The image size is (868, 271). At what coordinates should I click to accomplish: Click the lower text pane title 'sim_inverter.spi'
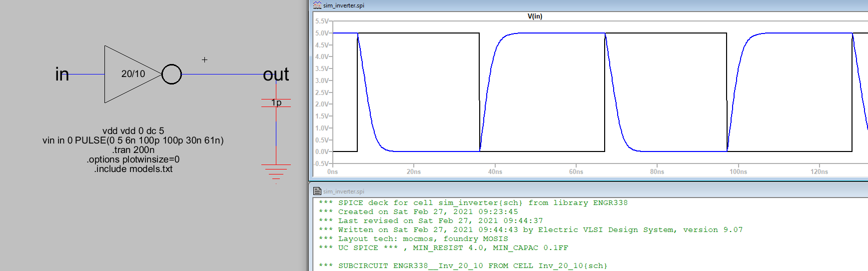pyautogui.click(x=344, y=191)
